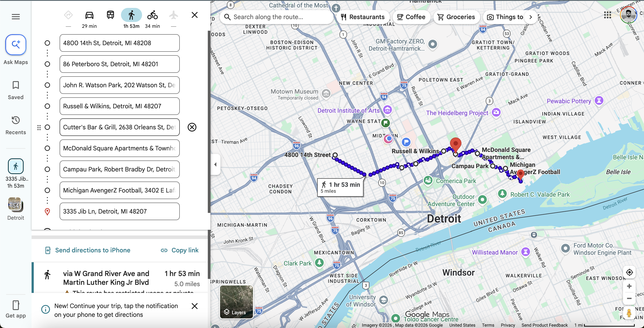Switch to the Transit travel mode
The image size is (644, 328).
(x=110, y=16)
